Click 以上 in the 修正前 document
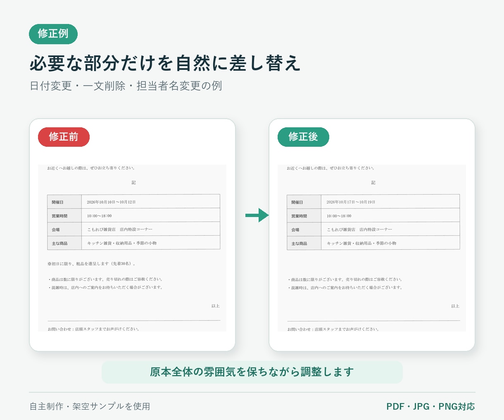The image size is (504, 420). coord(216,306)
